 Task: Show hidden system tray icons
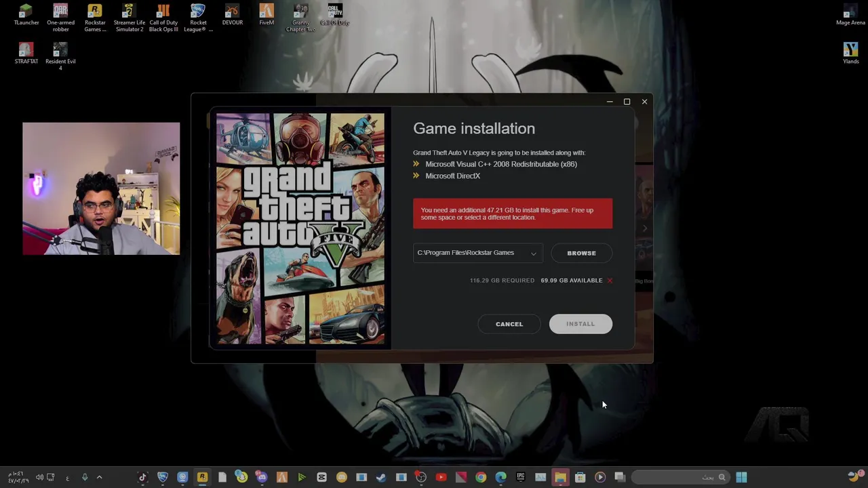pos(99,477)
